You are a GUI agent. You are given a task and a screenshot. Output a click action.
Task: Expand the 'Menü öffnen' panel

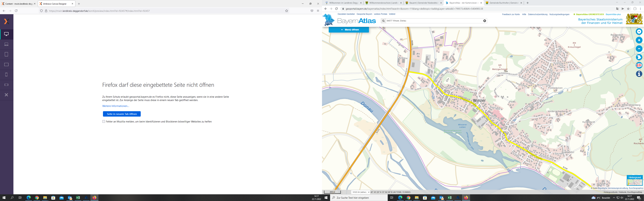pos(349,30)
